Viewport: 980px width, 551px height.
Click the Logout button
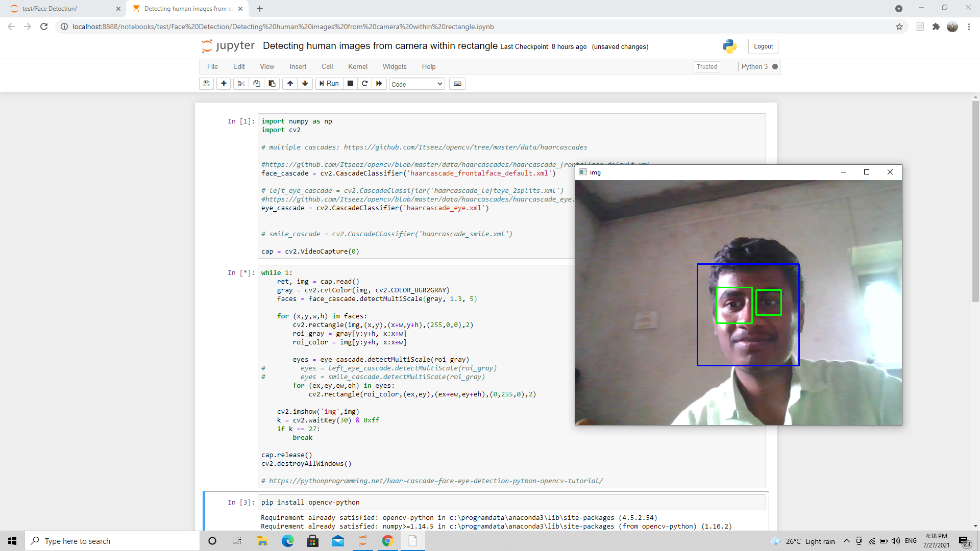(763, 46)
